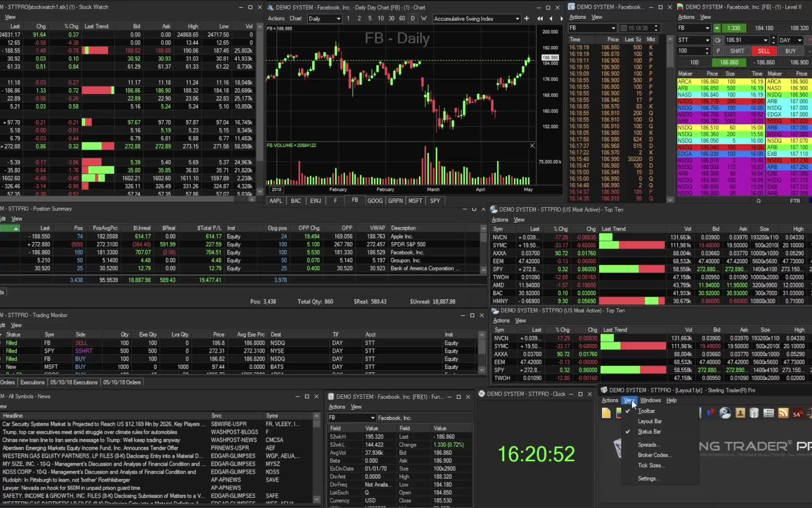The width and height of the screenshot is (812, 508).
Task: Open Settings... from the View menu
Action: click(649, 478)
